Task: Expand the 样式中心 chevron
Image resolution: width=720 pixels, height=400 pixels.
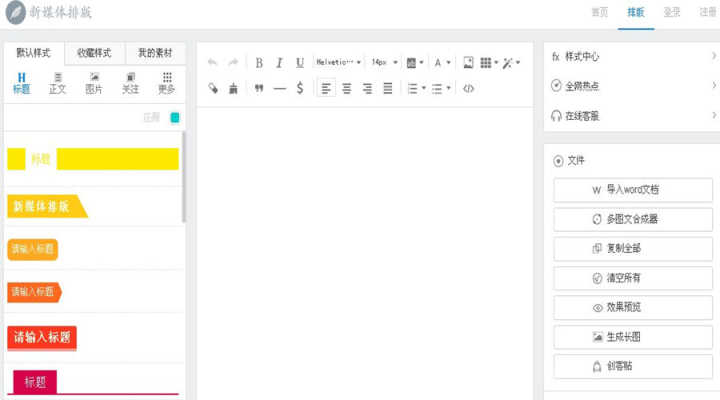Action: [x=714, y=56]
